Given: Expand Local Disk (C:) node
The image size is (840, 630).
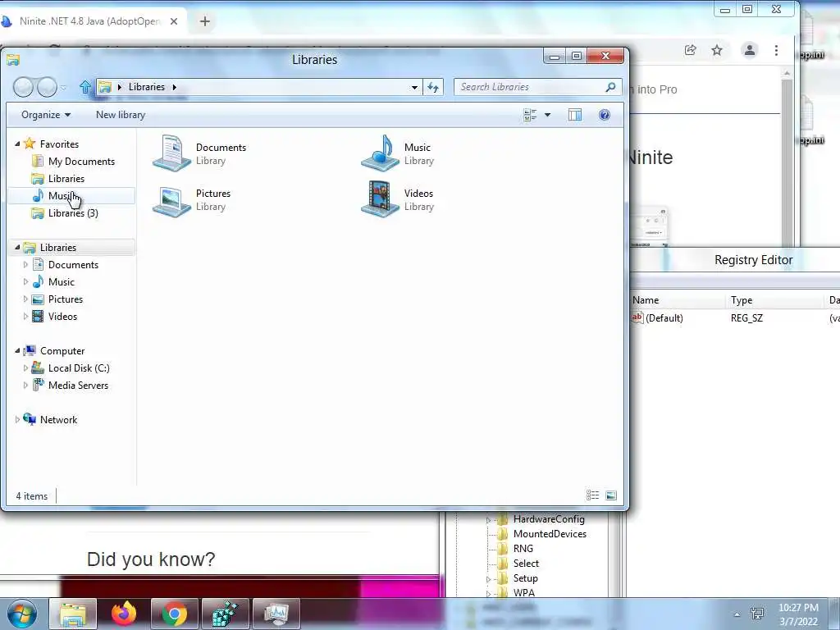Looking at the screenshot, I should point(25,368).
